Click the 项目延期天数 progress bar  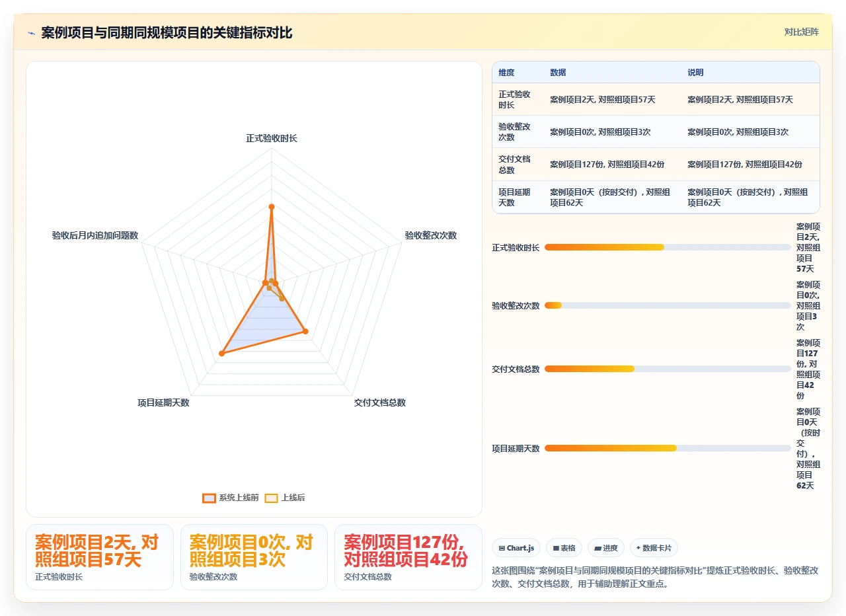tap(668, 448)
